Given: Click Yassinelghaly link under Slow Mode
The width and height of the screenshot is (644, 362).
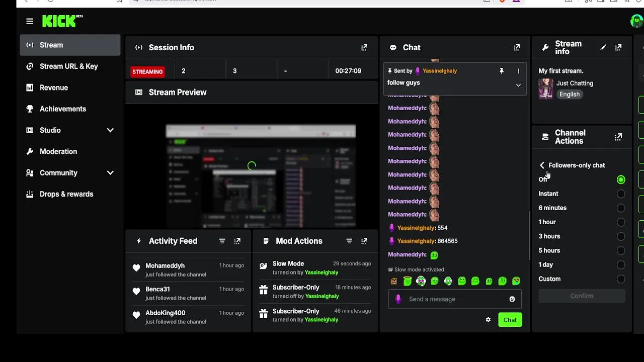Looking at the screenshot, I should 321,273.
